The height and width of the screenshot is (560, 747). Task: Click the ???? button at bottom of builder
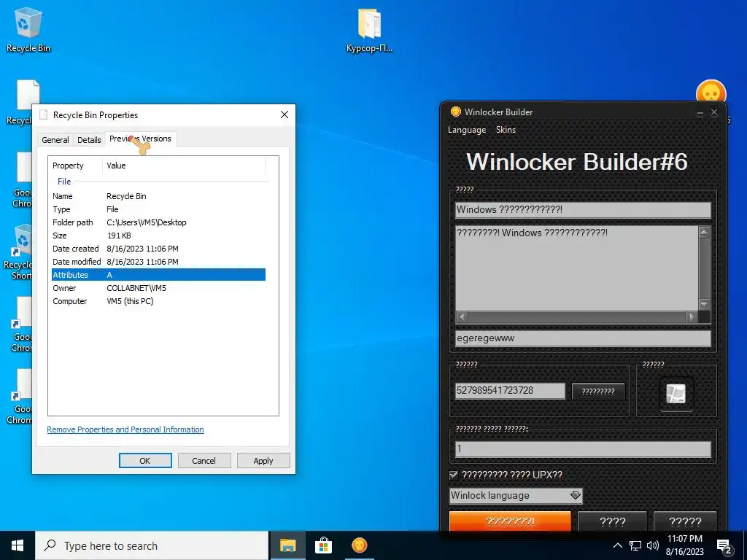(612, 522)
